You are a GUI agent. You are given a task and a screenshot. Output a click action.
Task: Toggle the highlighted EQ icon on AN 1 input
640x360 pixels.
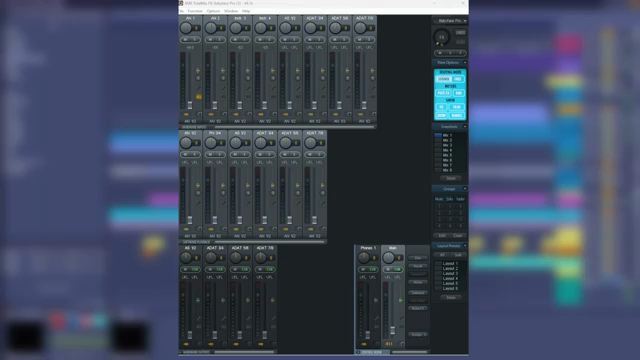199,97
